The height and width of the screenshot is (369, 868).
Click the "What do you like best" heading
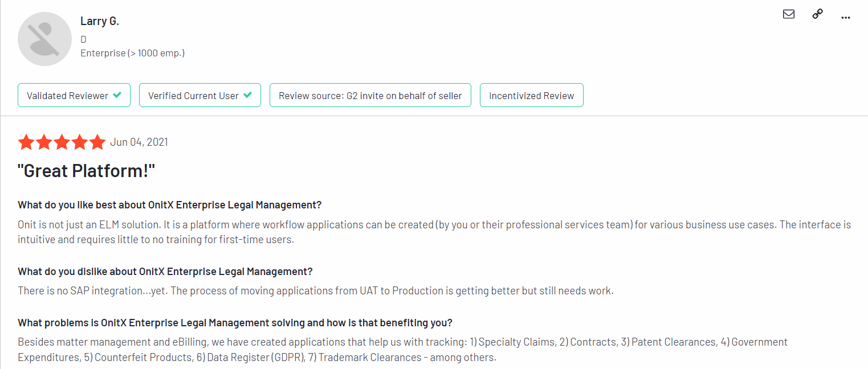click(170, 205)
